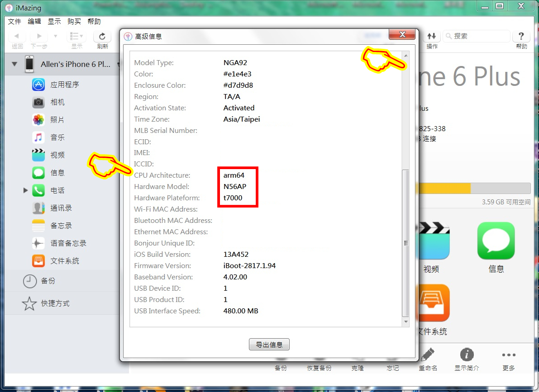Click the 忘记 forget action label
This screenshot has width=539, height=392.
click(x=392, y=368)
